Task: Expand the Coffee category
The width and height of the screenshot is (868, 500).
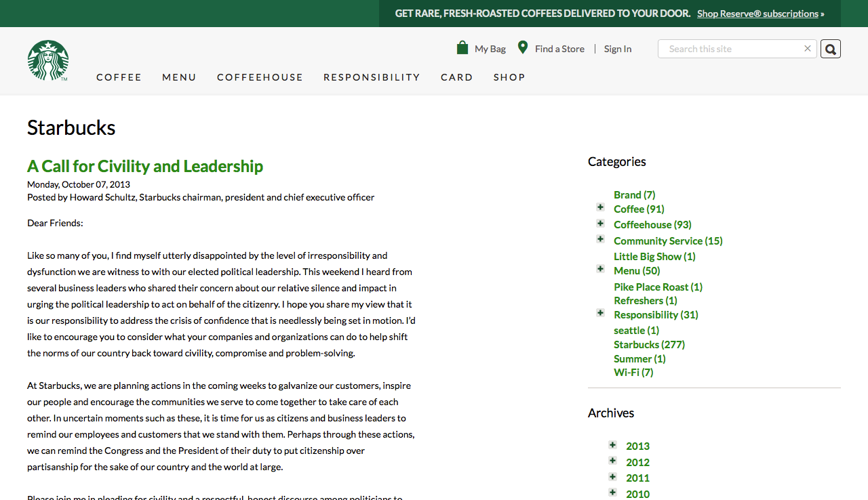Action: pyautogui.click(x=600, y=207)
